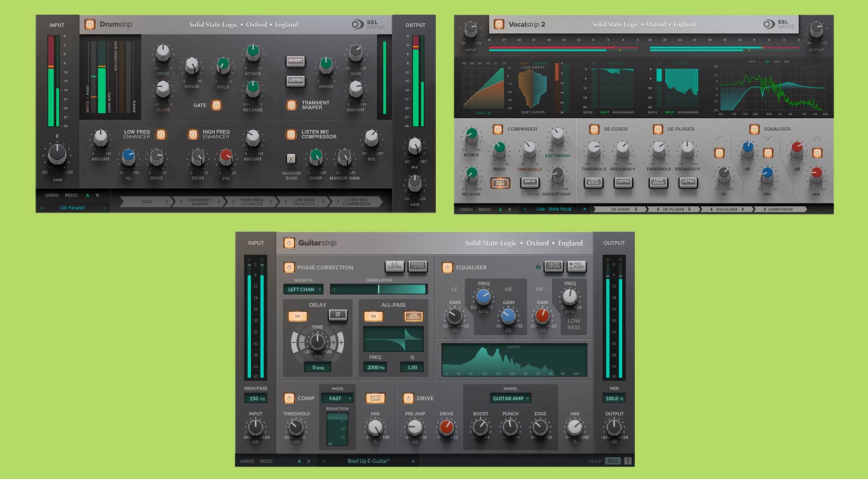Toggle the Guitarstrip Drive section power icon
868x479 pixels.
[408, 398]
